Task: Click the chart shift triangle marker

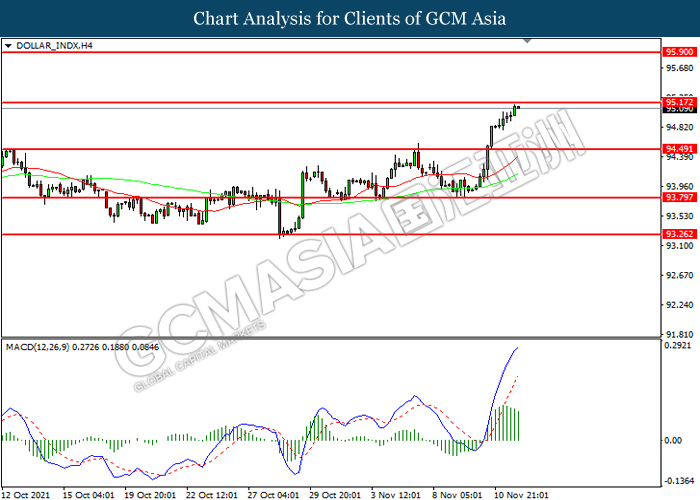Action: click(x=527, y=41)
